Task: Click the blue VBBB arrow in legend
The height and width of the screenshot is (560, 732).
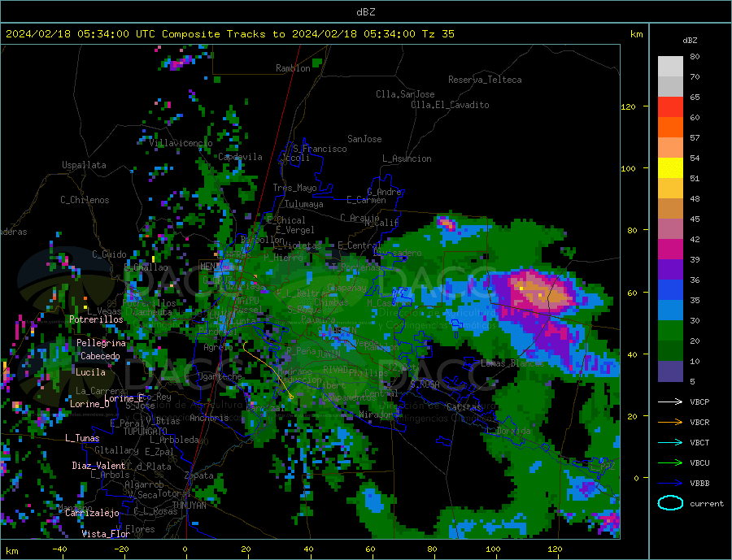Action: pyautogui.click(x=670, y=483)
